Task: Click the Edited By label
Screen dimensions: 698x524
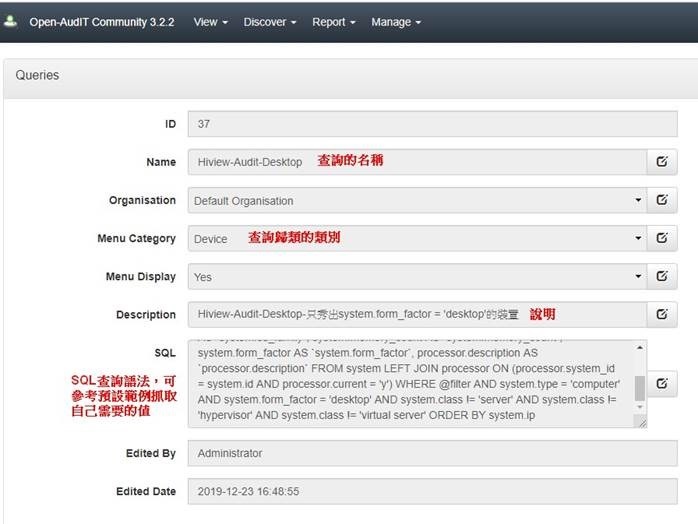Action: click(151, 453)
